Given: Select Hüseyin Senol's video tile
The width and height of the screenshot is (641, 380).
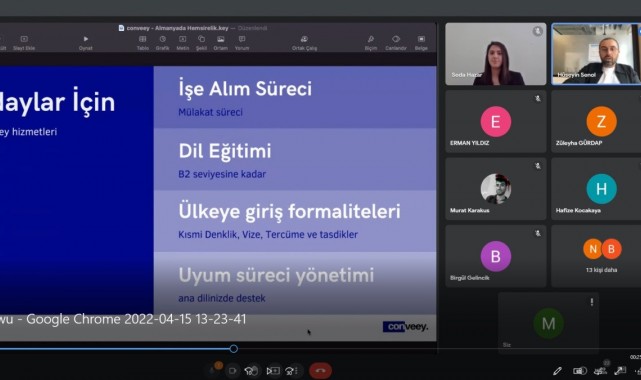Looking at the screenshot, I should (596, 54).
